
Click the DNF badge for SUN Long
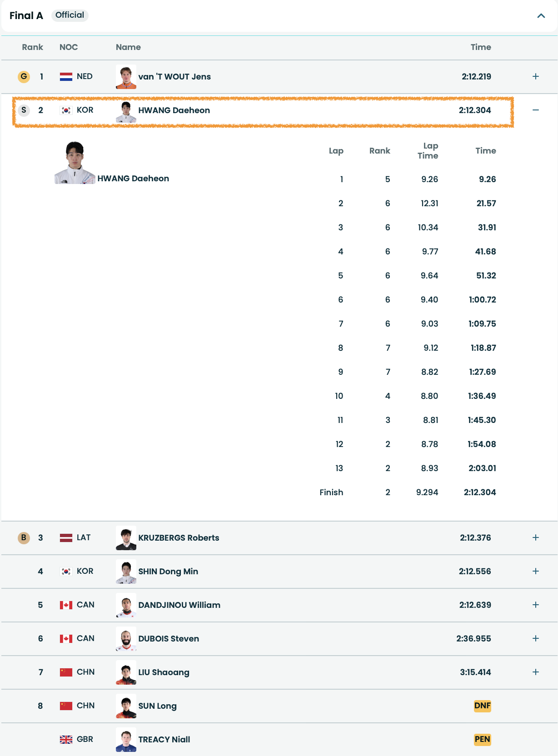click(x=482, y=706)
